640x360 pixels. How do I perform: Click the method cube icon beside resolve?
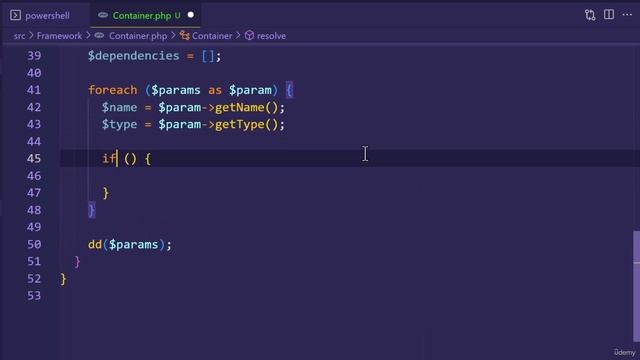[249, 36]
